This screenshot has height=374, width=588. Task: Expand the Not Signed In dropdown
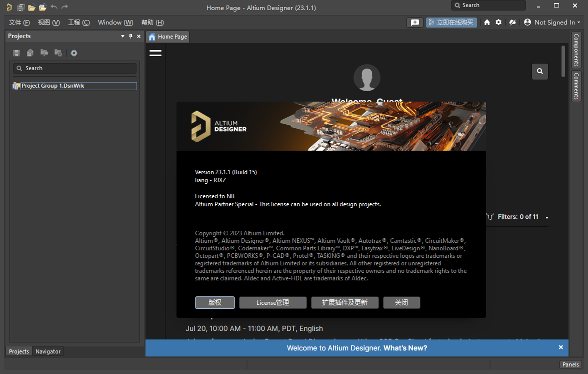click(x=578, y=23)
